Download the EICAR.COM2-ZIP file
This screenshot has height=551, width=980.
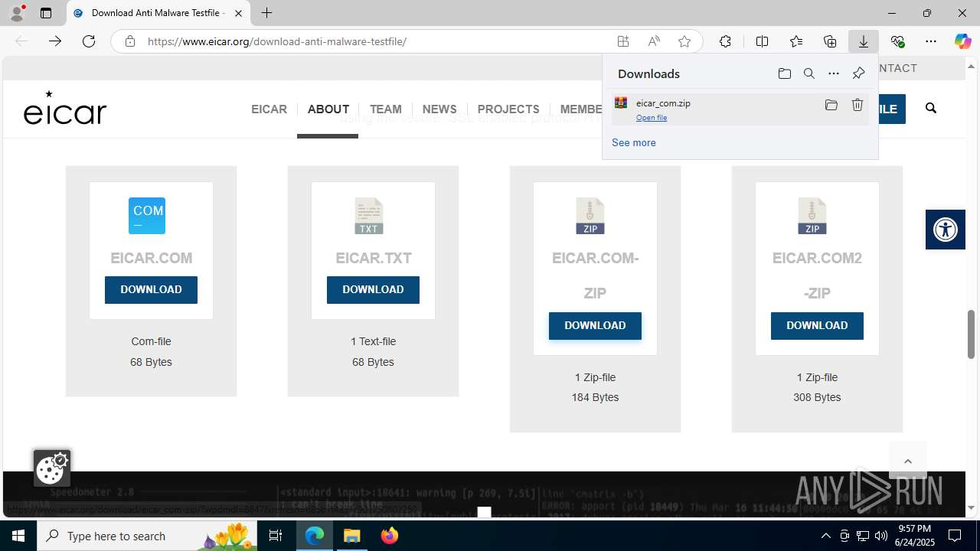(x=817, y=326)
